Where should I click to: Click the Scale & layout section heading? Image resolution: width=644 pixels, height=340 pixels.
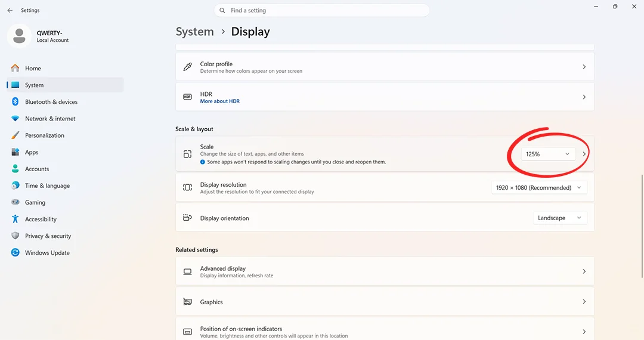click(x=194, y=129)
